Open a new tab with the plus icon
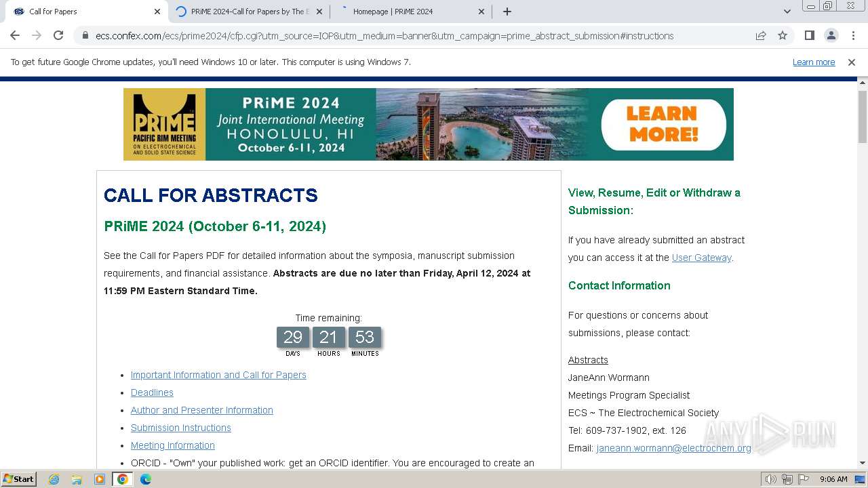Screen dimensions: 868x488 coord(507,12)
